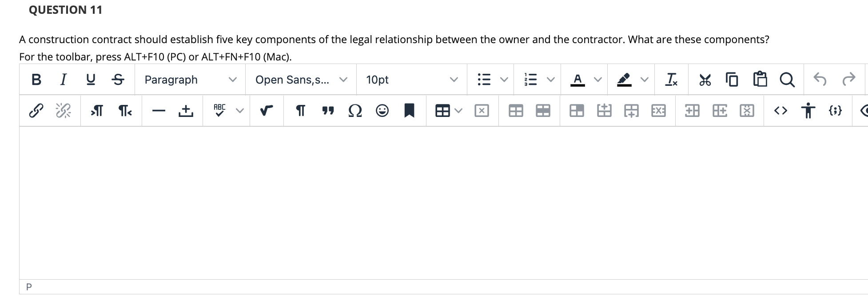The width and height of the screenshot is (868, 297).
Task: Open the HTML source code view
Action: point(780,111)
